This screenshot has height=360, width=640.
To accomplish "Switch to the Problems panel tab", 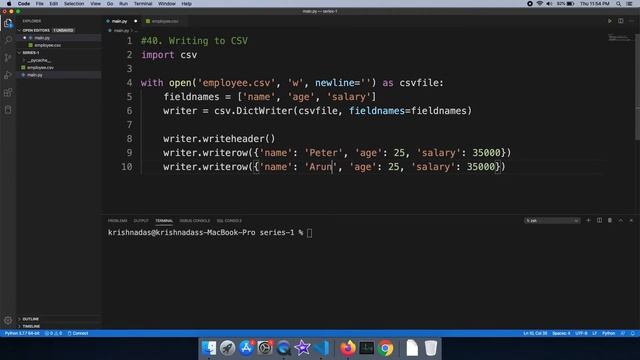I will coord(118,220).
